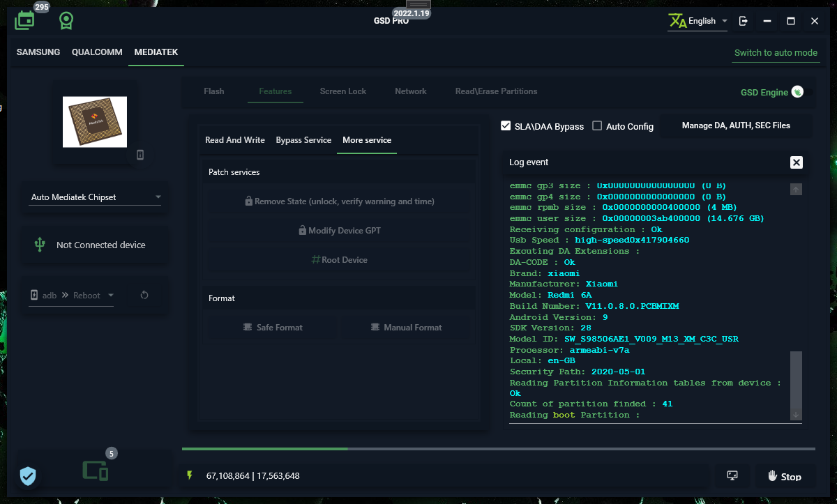Select the More service subtab
The height and width of the screenshot is (504, 837).
coord(367,140)
